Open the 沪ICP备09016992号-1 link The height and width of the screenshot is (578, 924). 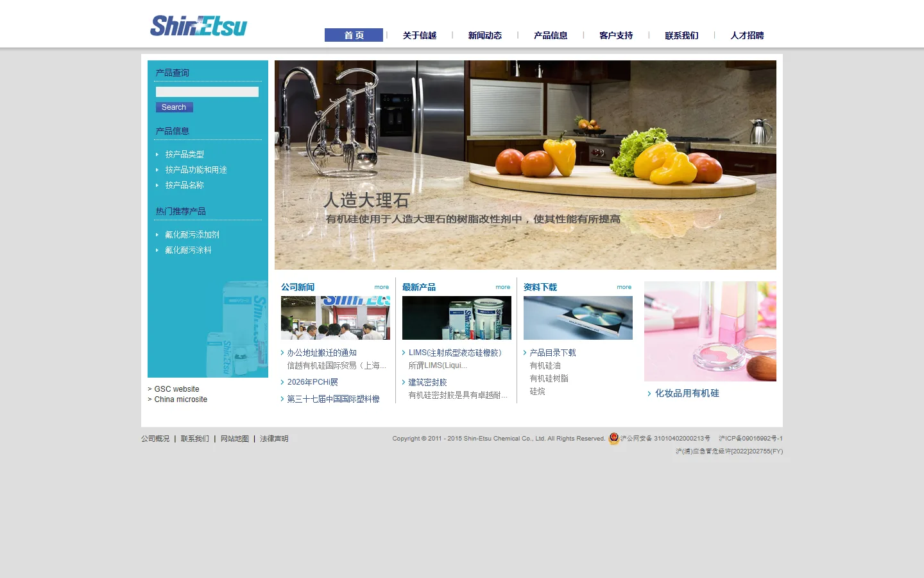point(751,439)
